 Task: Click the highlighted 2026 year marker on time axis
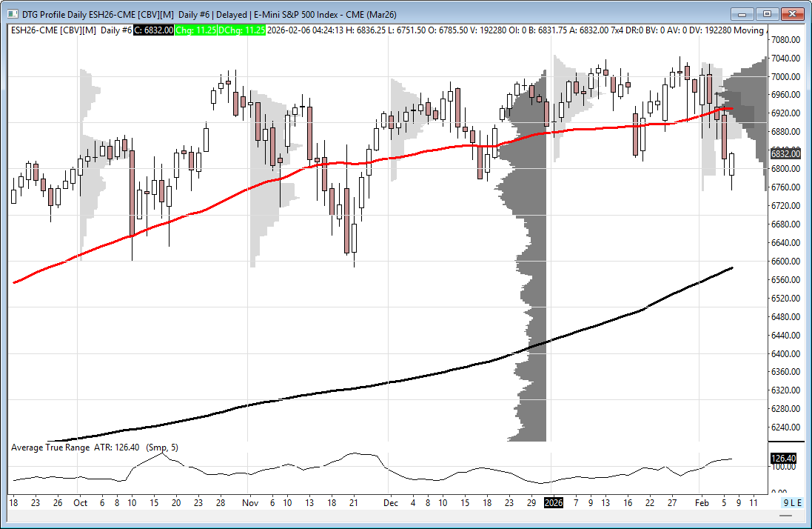(x=553, y=502)
